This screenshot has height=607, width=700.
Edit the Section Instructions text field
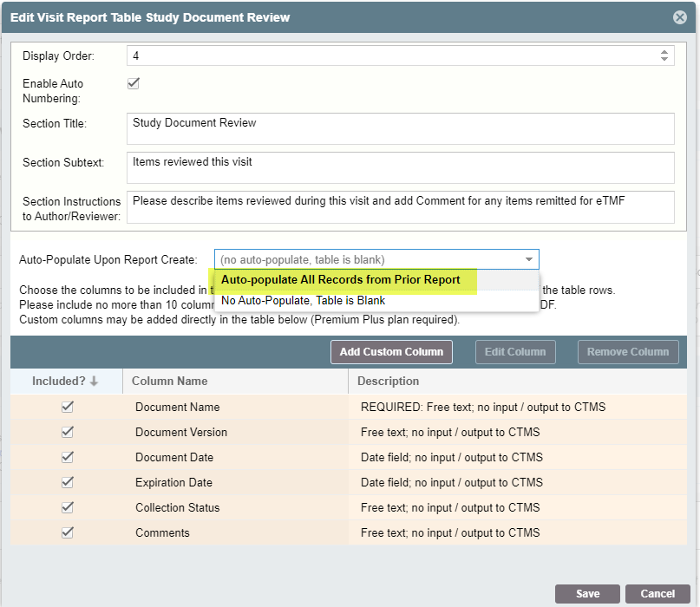point(400,206)
